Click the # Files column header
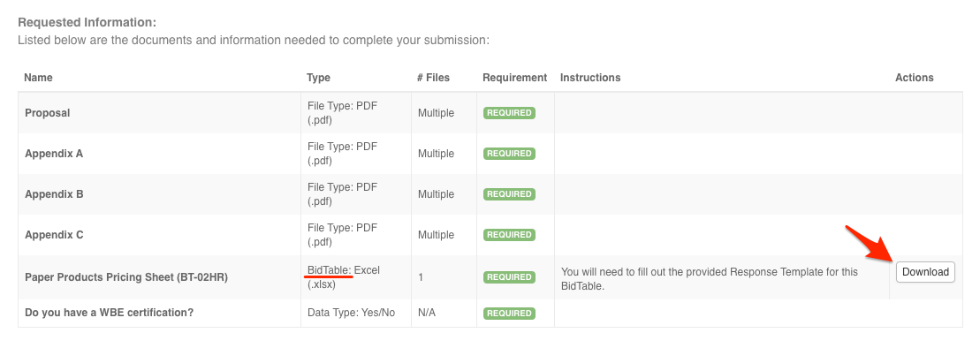 click(x=433, y=78)
